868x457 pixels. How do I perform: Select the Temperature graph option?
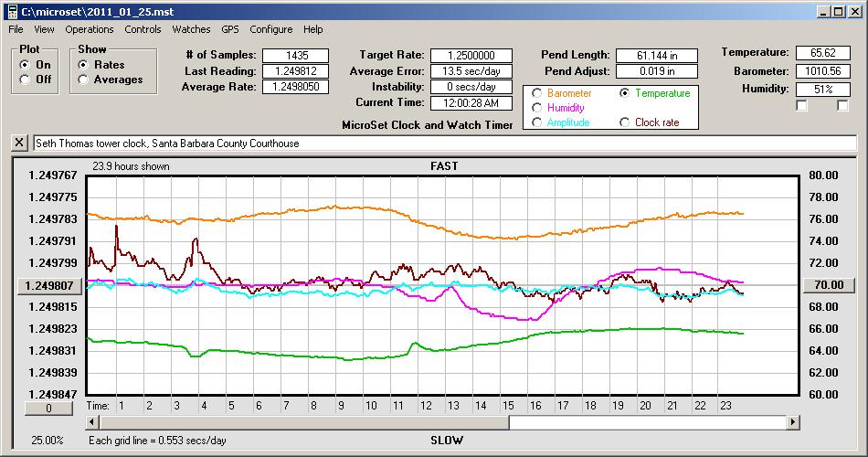pyautogui.click(x=624, y=93)
